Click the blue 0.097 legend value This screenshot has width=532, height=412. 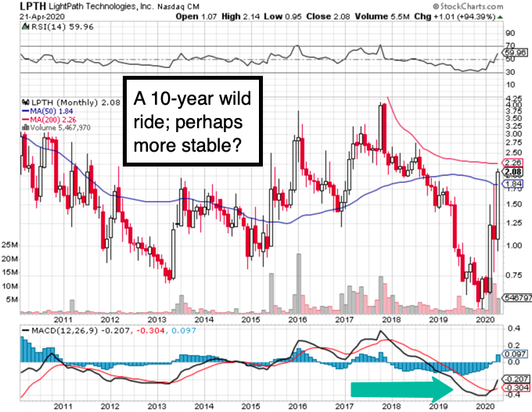(184, 330)
